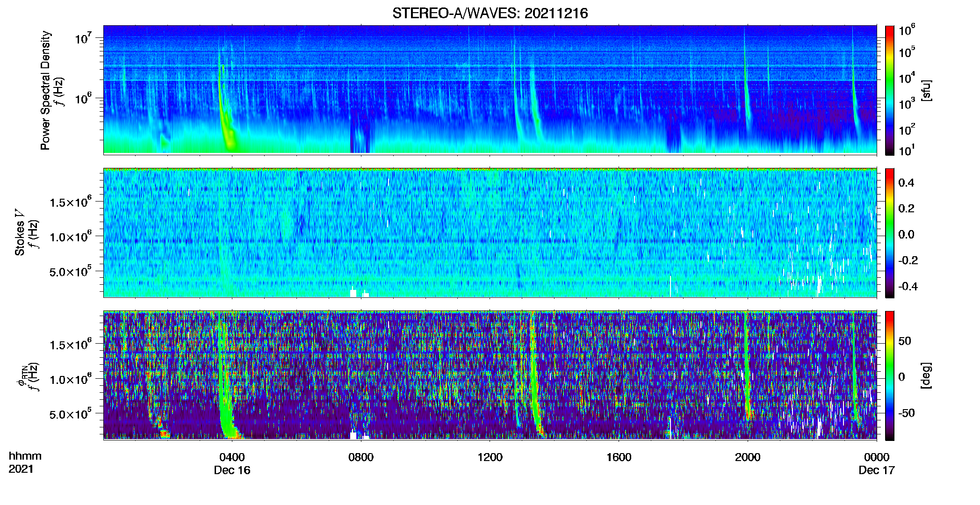980x505 pixels.
Task: Click the Dec 17 date label
Action: [x=877, y=470]
